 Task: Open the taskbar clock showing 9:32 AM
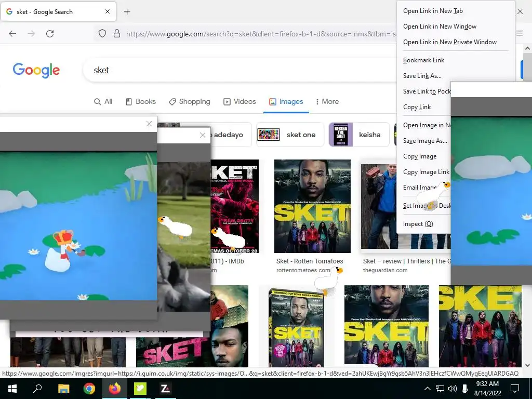(487, 388)
